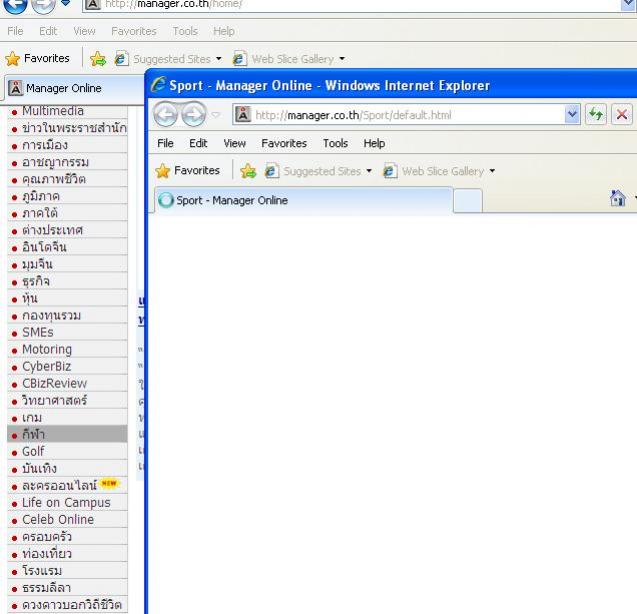Open Help menu in Sport window

374,143
